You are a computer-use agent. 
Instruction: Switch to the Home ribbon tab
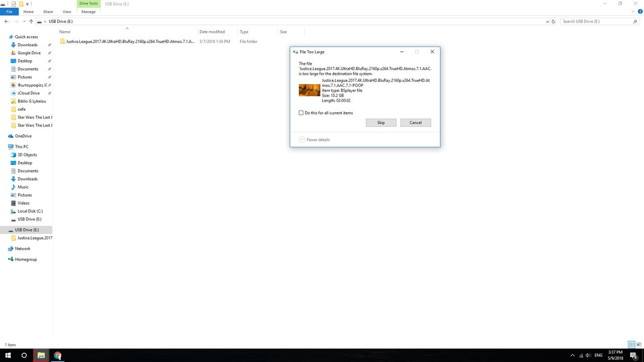coord(29,12)
